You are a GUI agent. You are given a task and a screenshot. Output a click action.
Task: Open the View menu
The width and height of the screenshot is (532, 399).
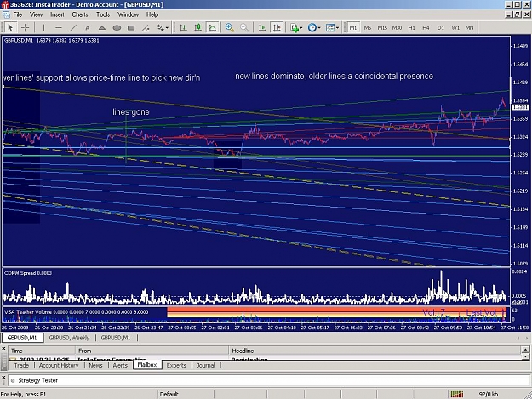pos(37,14)
